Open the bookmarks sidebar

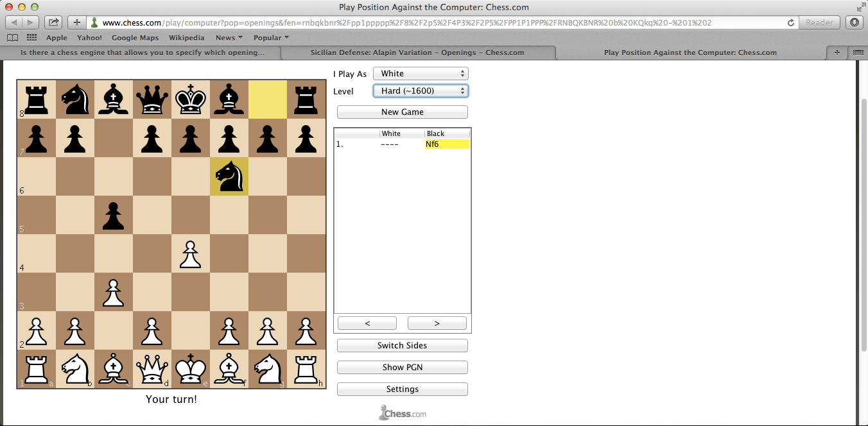pos(12,37)
